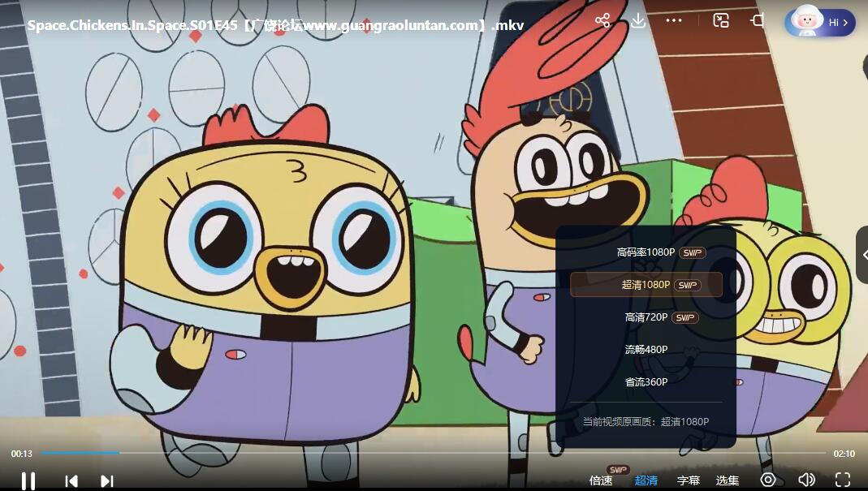Click the circular settings icon in bottom bar
868x491 pixels.
(x=768, y=480)
